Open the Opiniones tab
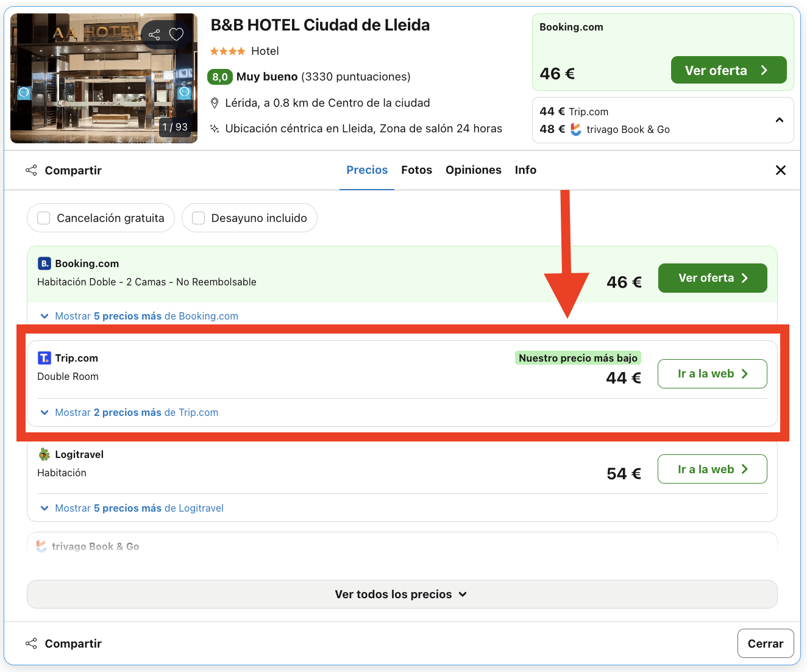 tap(474, 170)
